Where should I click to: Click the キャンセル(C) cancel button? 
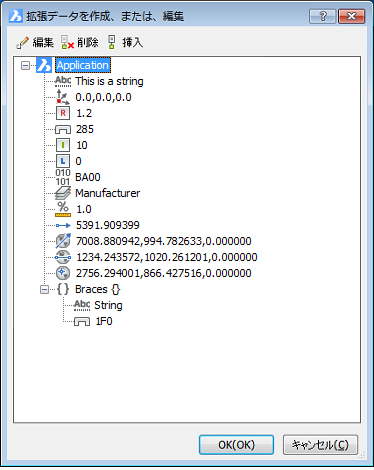coord(320,445)
